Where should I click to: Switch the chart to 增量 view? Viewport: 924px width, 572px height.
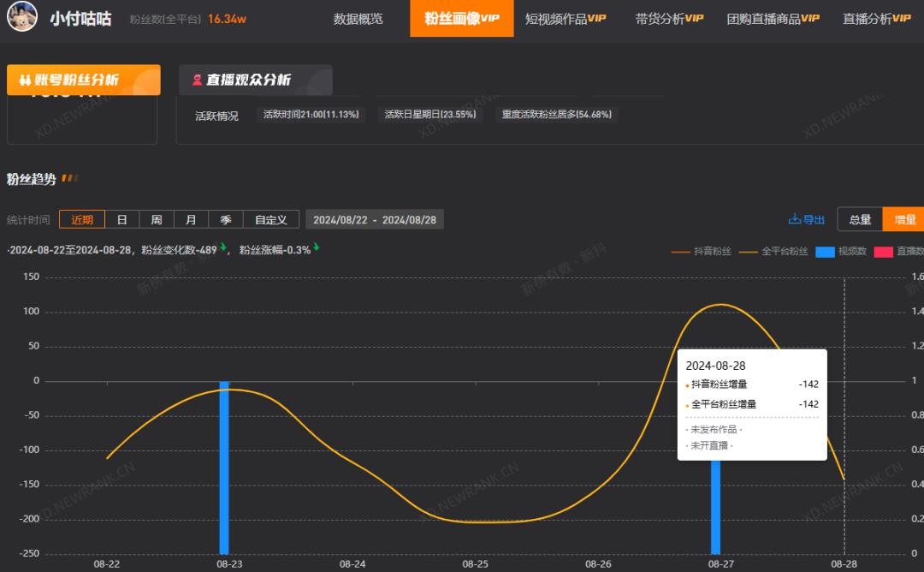point(903,220)
